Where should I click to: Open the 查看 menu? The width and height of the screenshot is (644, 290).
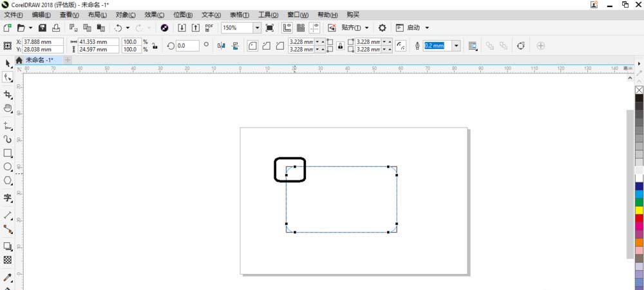point(70,15)
